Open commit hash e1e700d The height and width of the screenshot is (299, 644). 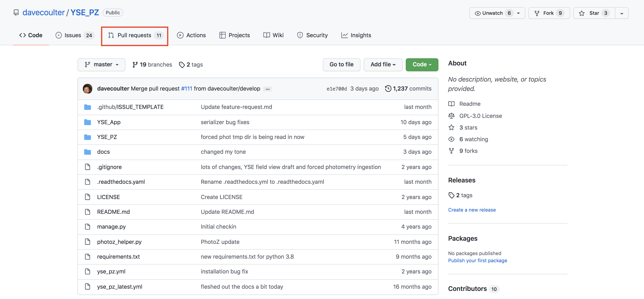click(x=337, y=89)
